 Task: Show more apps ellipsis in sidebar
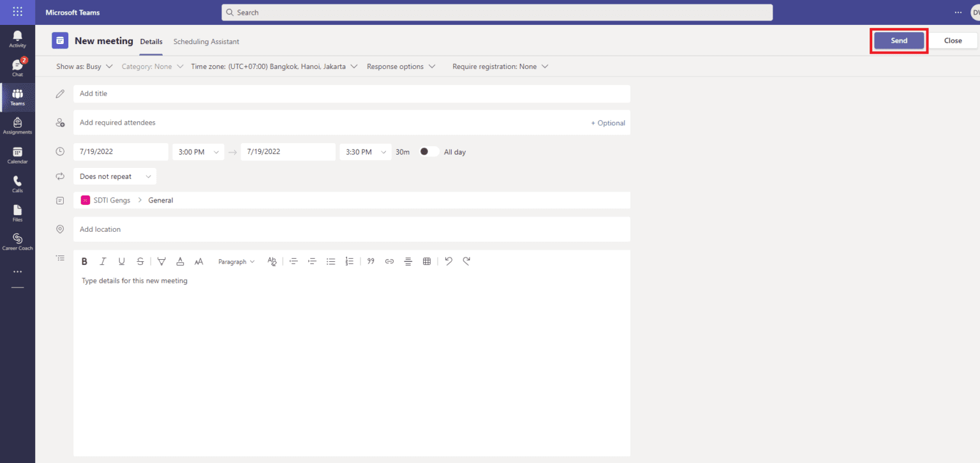(17, 271)
